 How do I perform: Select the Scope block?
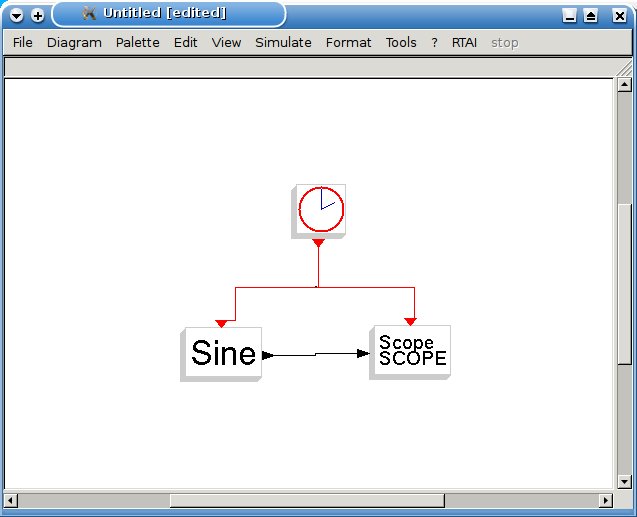click(x=411, y=351)
